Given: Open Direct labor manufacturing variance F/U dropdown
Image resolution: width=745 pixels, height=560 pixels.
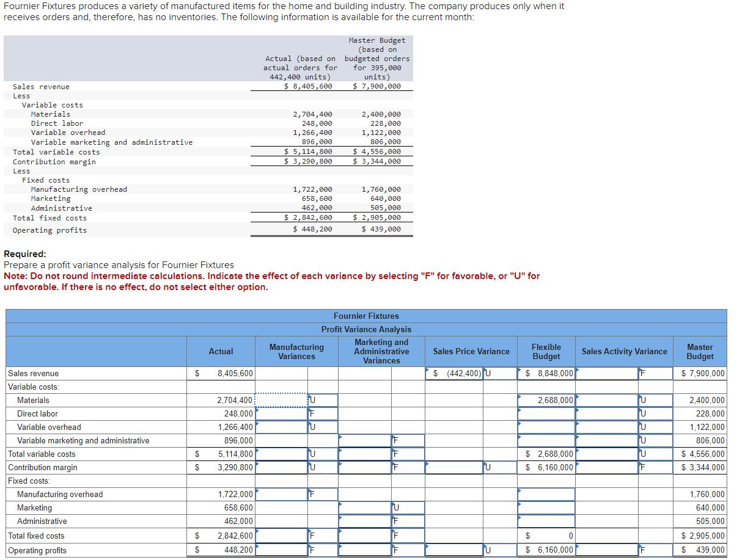Looking at the screenshot, I should click(323, 414).
